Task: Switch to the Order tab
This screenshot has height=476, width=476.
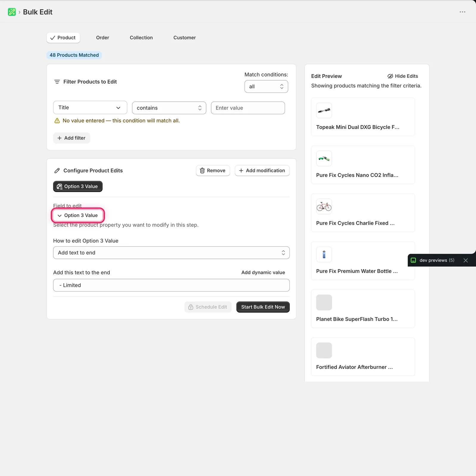Action: tap(103, 38)
